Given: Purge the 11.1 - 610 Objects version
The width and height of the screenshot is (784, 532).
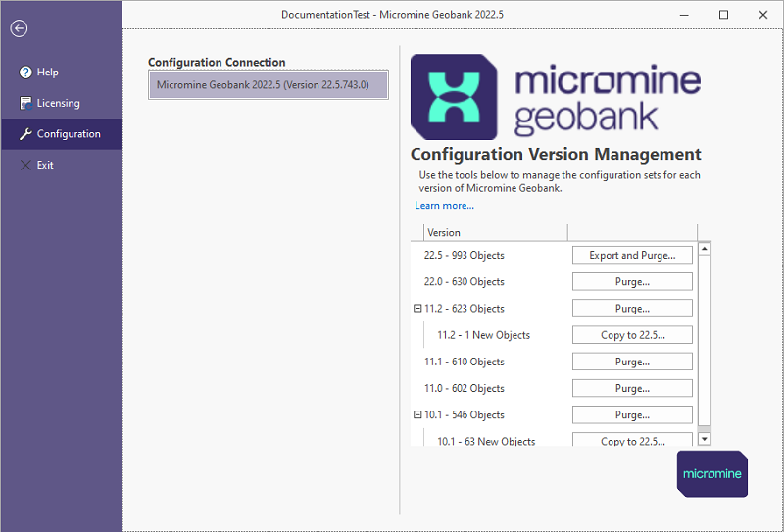Looking at the screenshot, I should 632,362.
